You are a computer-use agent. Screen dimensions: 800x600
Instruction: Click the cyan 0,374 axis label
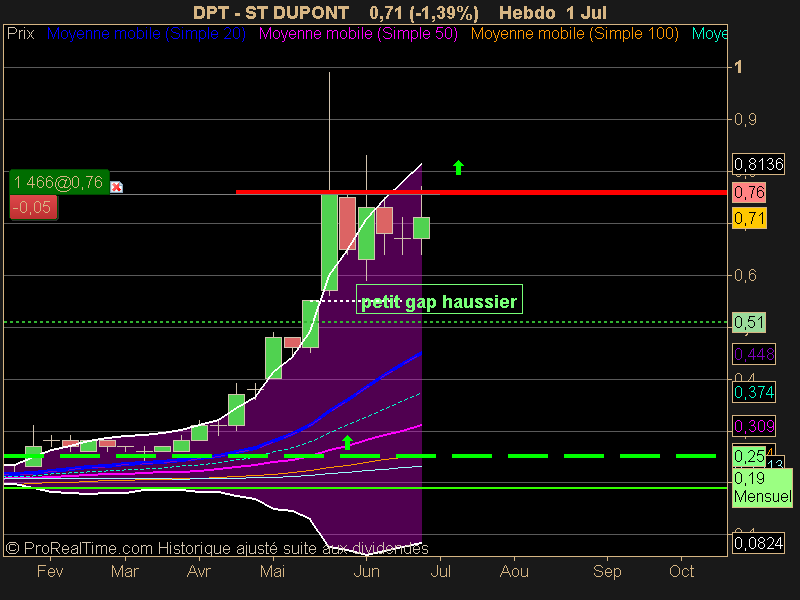pos(754,392)
